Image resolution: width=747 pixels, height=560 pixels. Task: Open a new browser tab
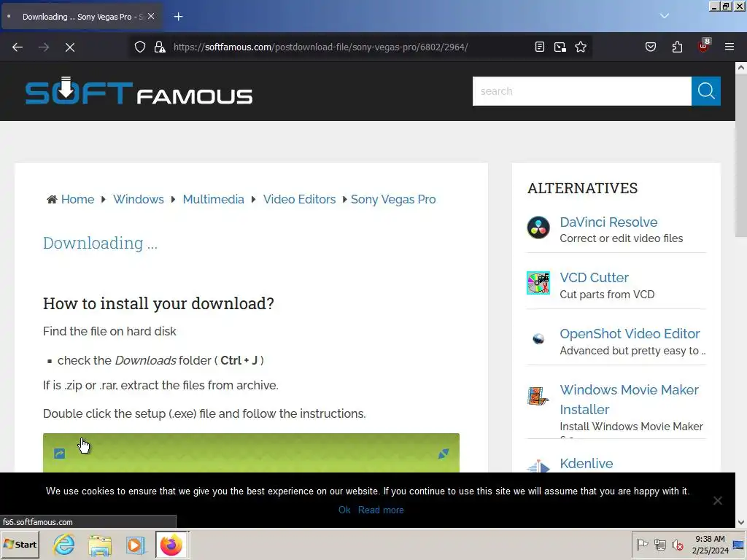178,17
